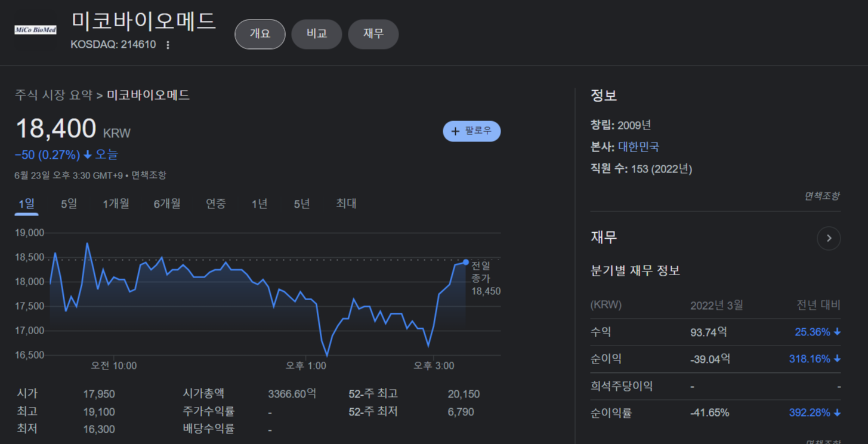The image size is (868, 444).
Task: Select the 비교 tab
Action: (317, 34)
